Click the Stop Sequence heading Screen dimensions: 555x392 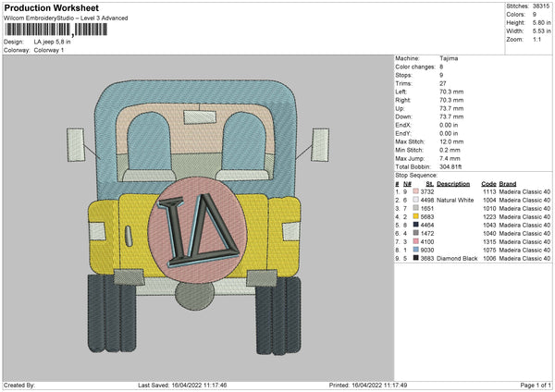coord(416,173)
